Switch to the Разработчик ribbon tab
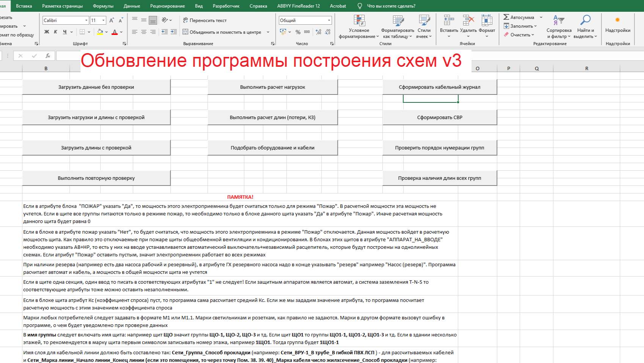Image resolution: width=644 pixels, height=363 pixels. [226, 6]
